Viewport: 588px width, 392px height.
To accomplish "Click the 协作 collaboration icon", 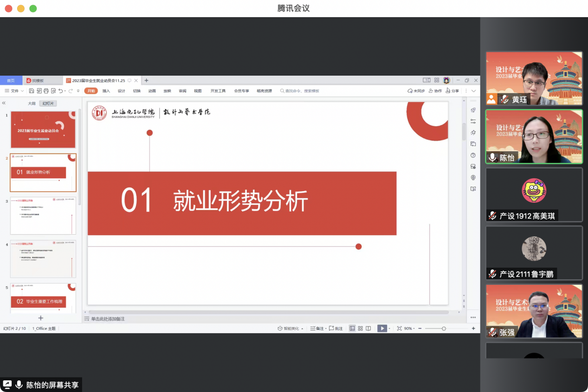I will 435,91.
